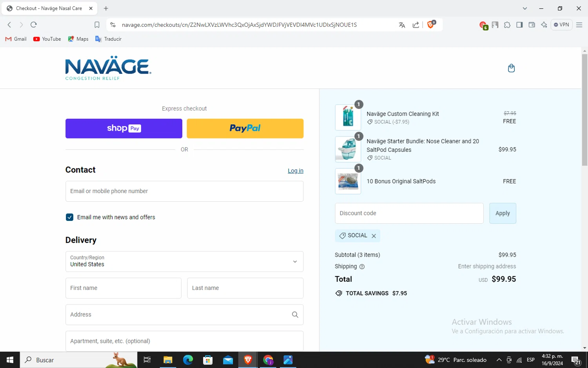Open the tab search dropdown arrow

pyautogui.click(x=525, y=8)
